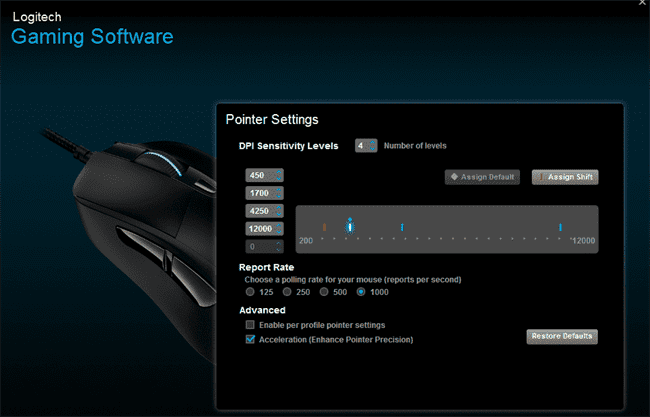650x417 pixels.
Task: Toggle Acceleration (Enhance Pointer Precision) checkbox
Action: click(x=250, y=339)
